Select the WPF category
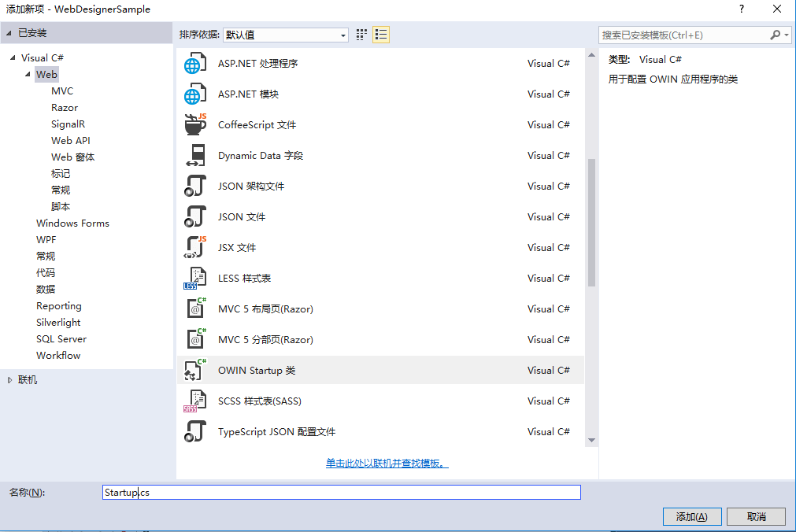 tap(46, 239)
